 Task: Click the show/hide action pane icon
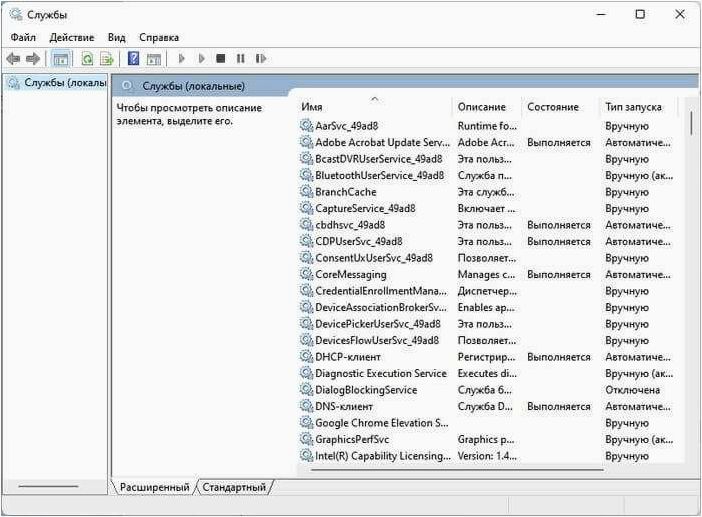pos(154,59)
